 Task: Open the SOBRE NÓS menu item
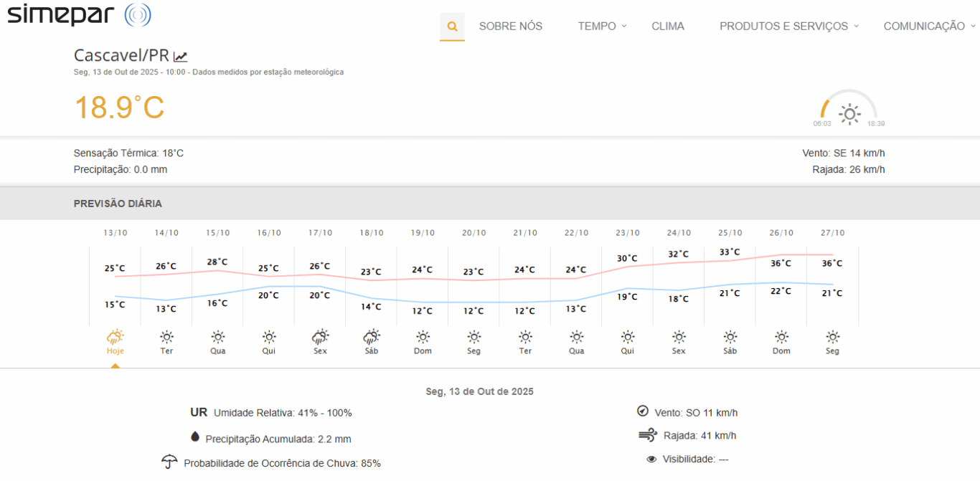coord(510,27)
